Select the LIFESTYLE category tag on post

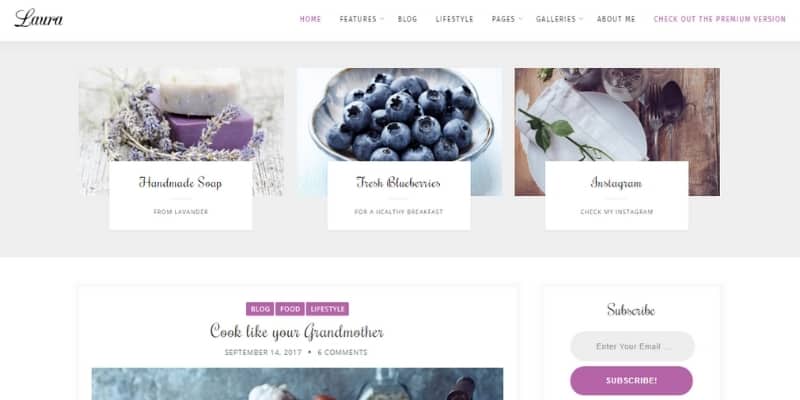327,309
